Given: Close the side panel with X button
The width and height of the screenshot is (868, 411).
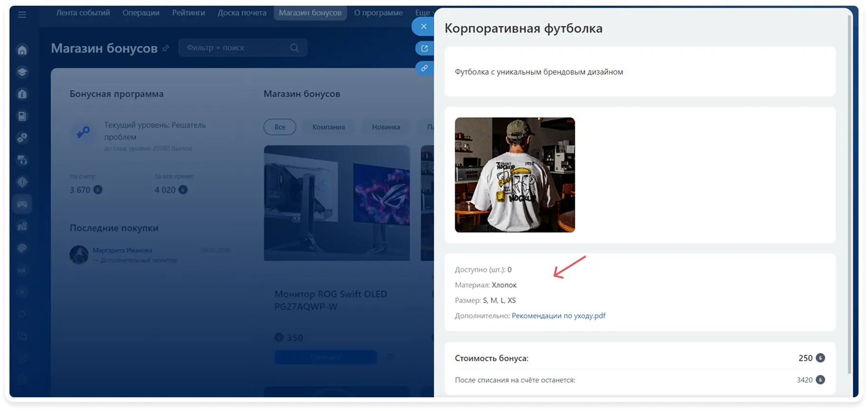Looking at the screenshot, I should (424, 27).
